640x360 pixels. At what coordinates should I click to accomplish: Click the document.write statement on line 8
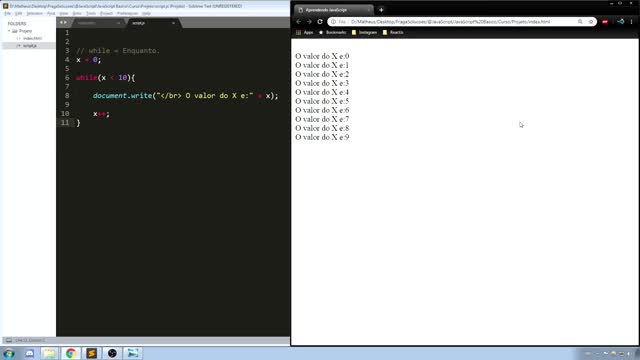tap(185, 96)
